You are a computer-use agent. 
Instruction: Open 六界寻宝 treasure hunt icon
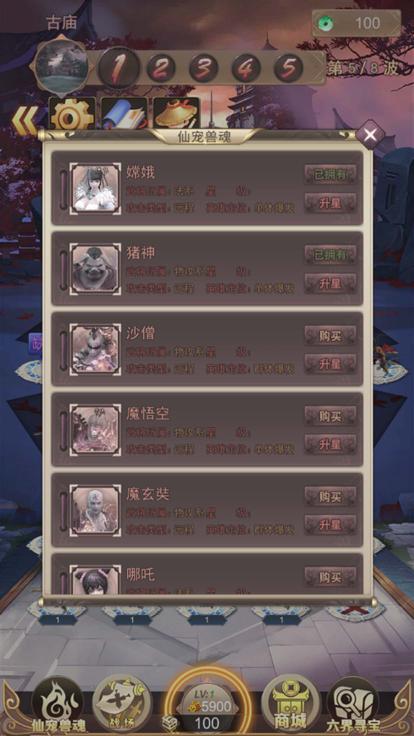coord(353,705)
